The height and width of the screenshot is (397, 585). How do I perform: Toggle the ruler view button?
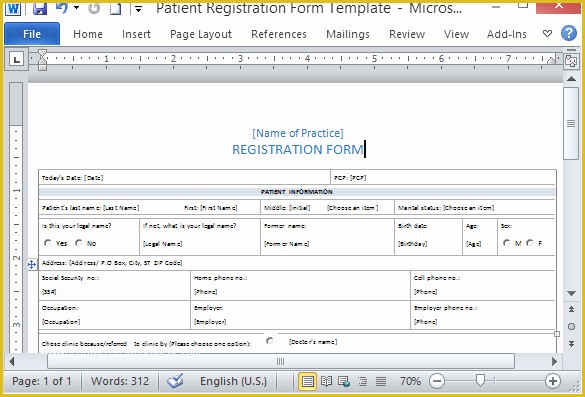coord(571,60)
